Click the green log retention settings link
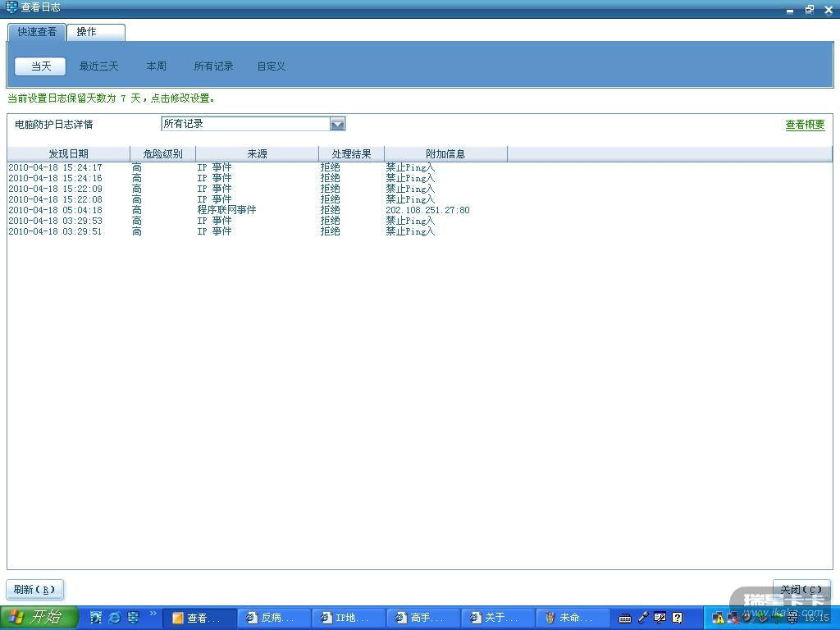This screenshot has height=630, width=840. point(111,98)
